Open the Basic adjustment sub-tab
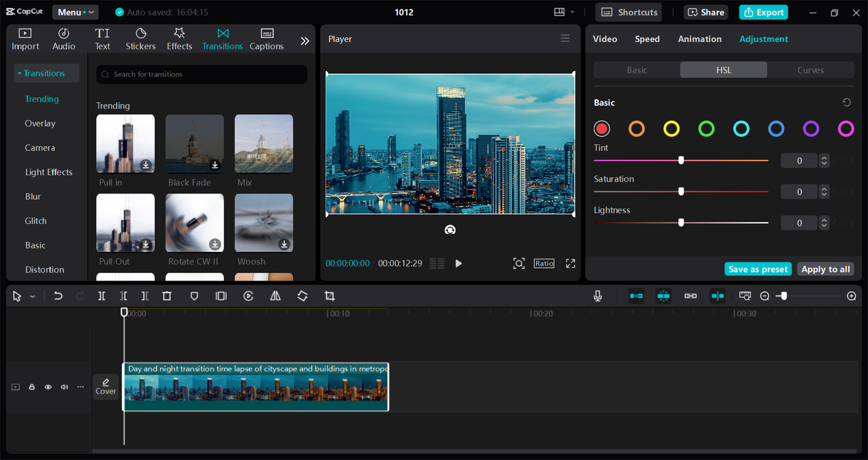The height and width of the screenshot is (460, 868). [637, 70]
